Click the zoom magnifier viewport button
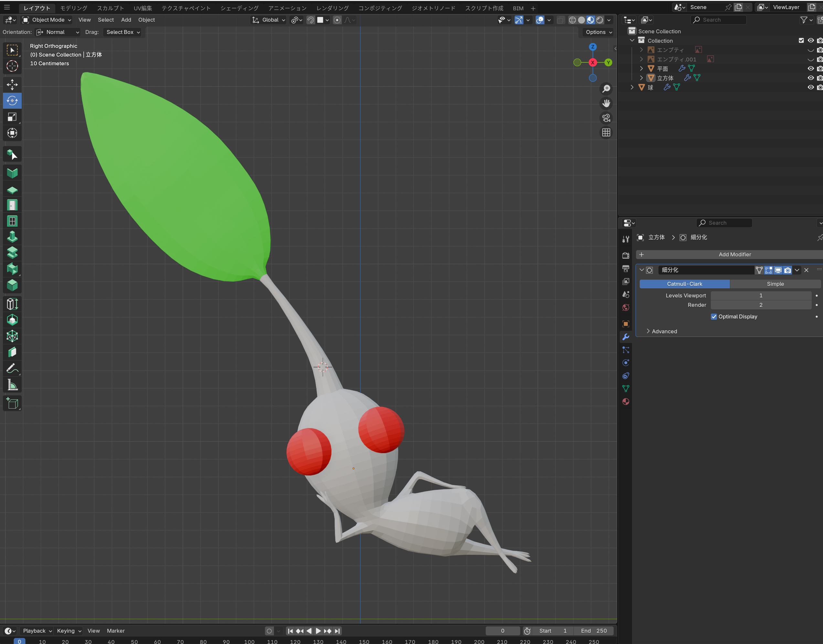Viewport: 823px width, 644px height. 606,89
